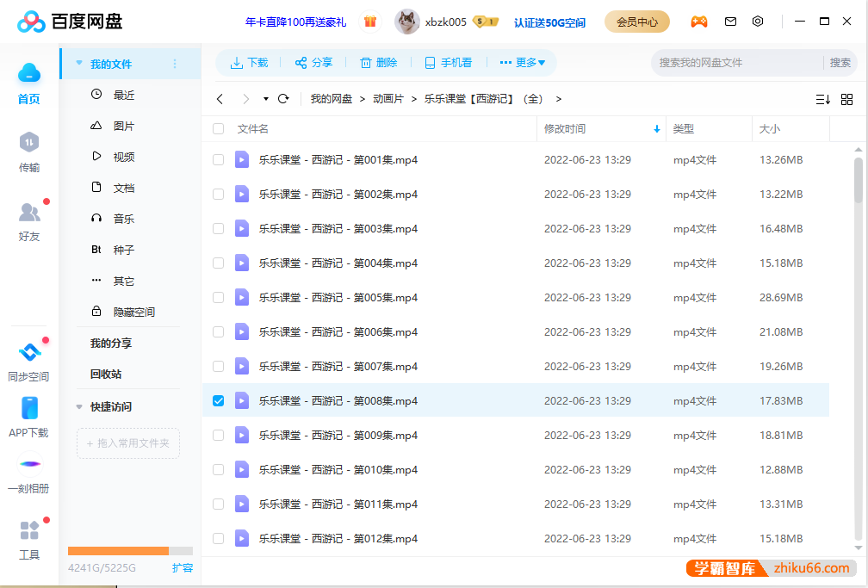The width and height of the screenshot is (868, 588).
Task: Open 一刻相册 album
Action: pos(28,464)
